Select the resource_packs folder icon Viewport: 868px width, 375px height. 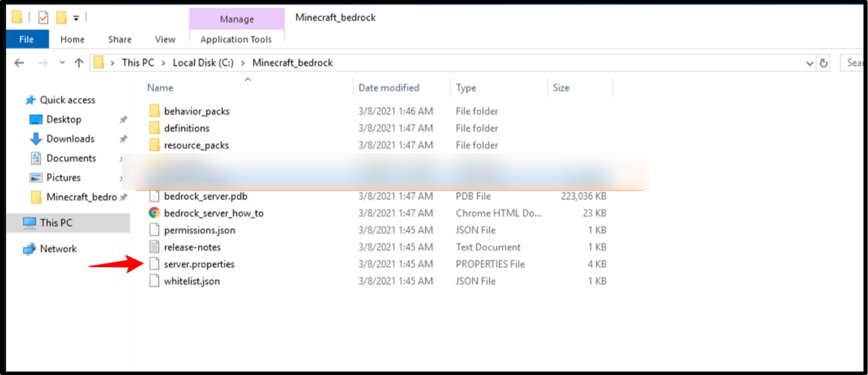154,145
